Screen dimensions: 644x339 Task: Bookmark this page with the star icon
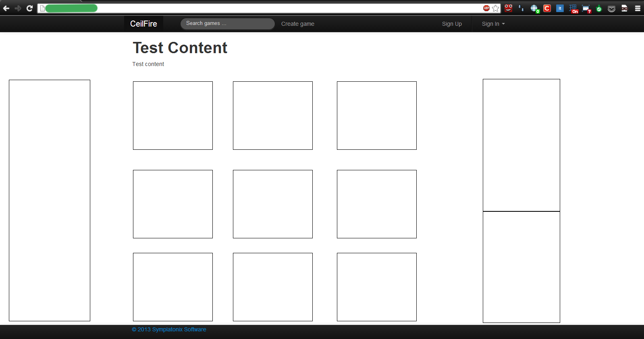(x=496, y=8)
